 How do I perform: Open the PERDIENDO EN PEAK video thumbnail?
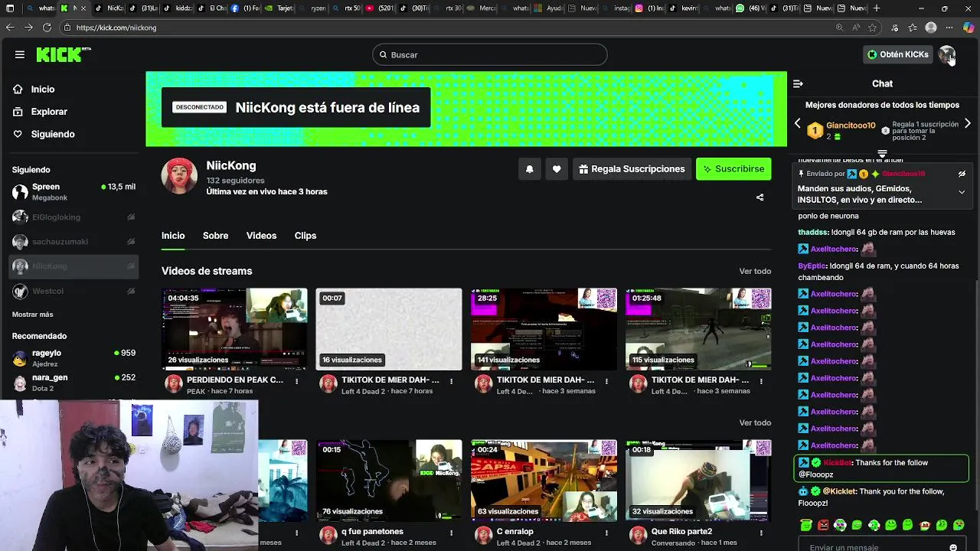[234, 329]
